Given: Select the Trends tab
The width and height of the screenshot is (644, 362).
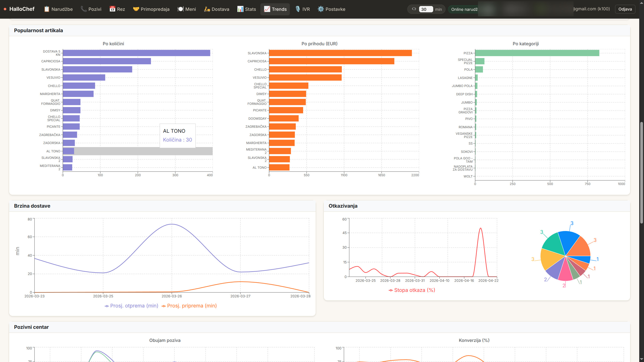Looking at the screenshot, I should pyautogui.click(x=275, y=9).
